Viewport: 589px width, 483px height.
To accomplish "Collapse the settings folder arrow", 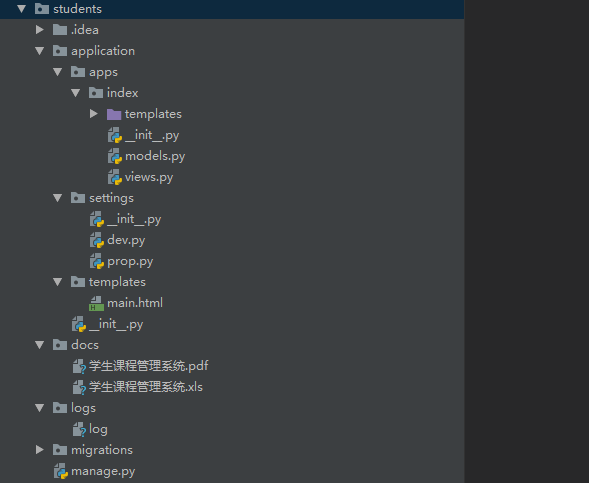I will click(57, 198).
